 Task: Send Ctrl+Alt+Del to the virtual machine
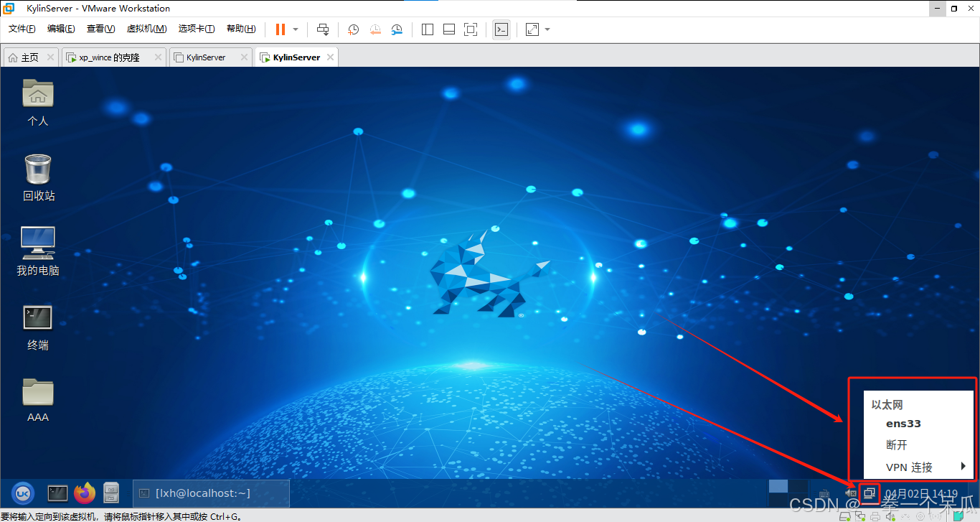(323, 29)
